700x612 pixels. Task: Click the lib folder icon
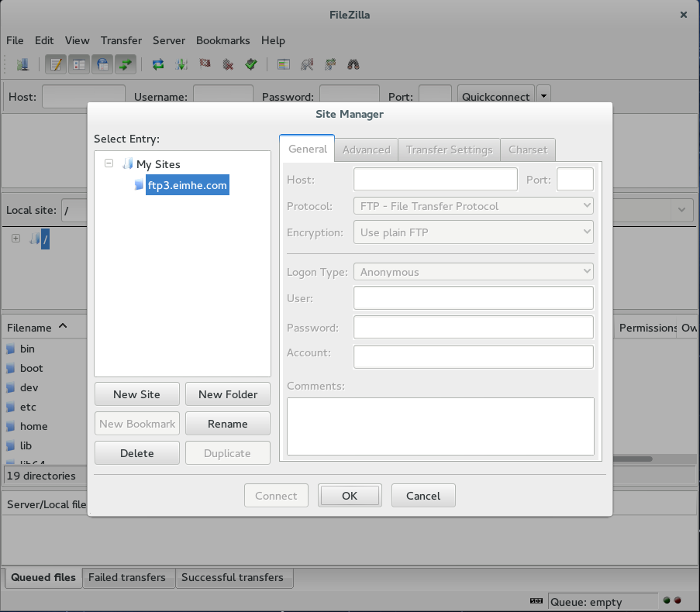point(11,445)
